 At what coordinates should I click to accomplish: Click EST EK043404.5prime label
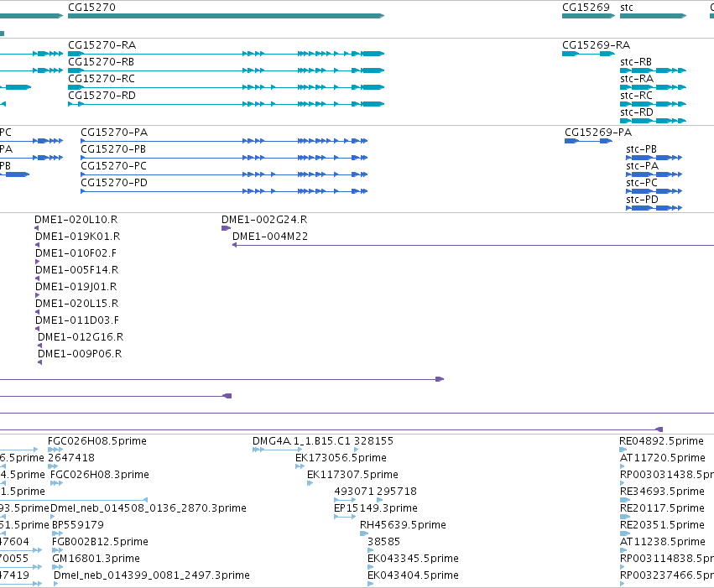[413, 576]
